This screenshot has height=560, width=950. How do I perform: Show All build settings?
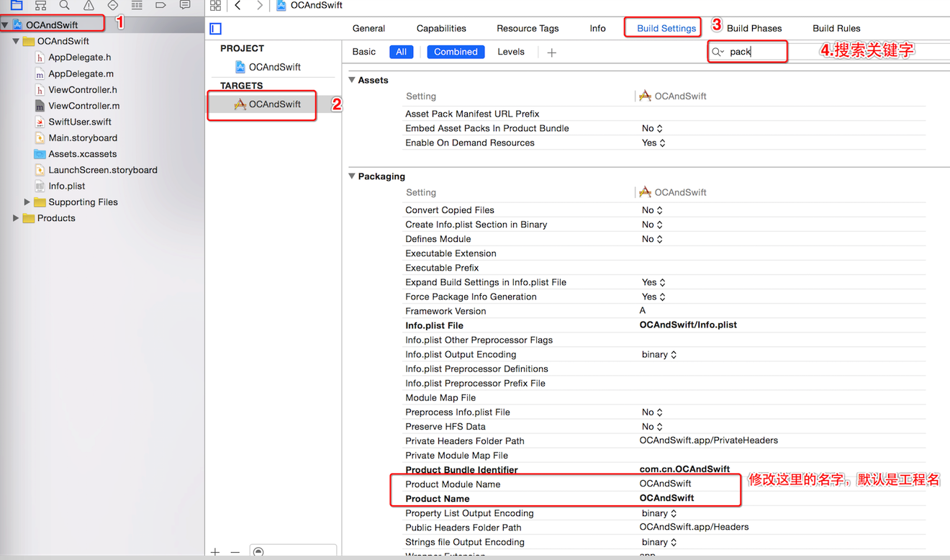pyautogui.click(x=402, y=52)
